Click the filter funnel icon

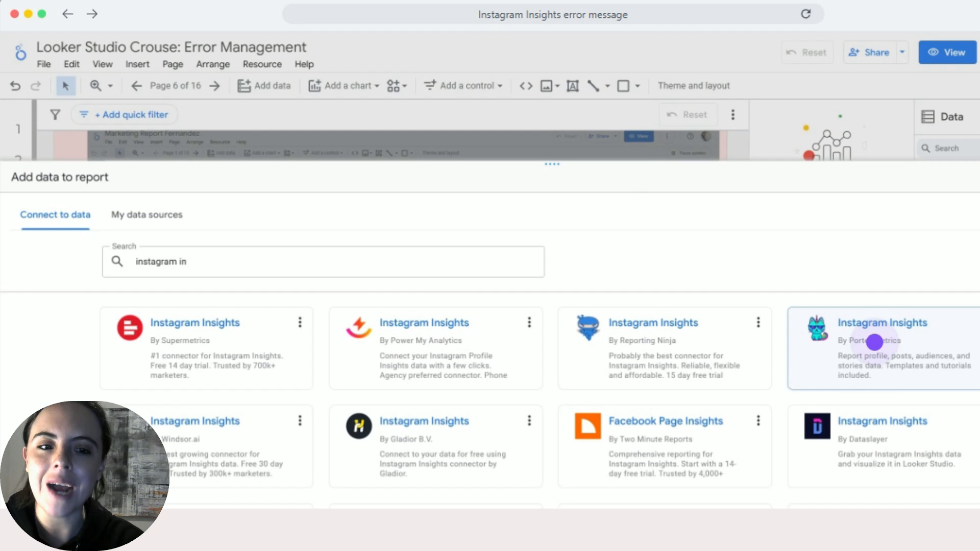(x=55, y=115)
